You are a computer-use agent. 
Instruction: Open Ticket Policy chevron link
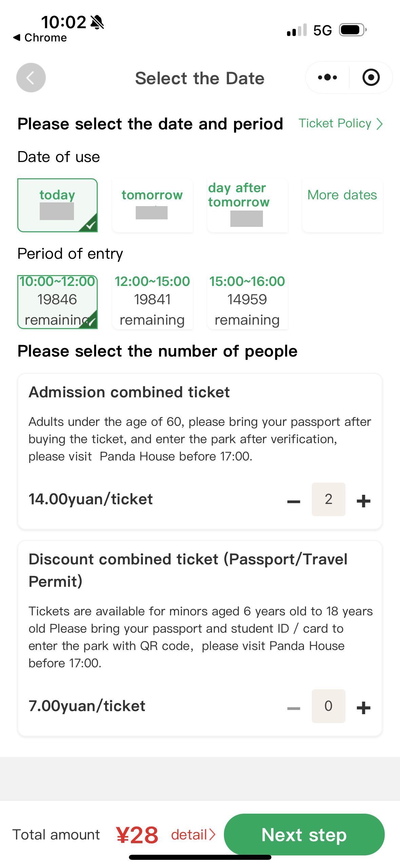tap(340, 124)
